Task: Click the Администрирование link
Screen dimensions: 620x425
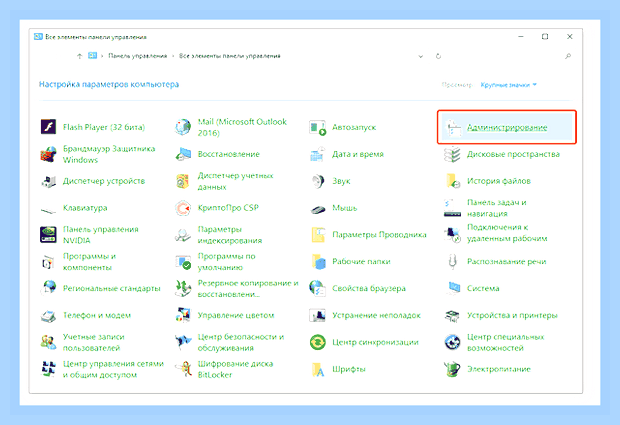Action: 507,127
